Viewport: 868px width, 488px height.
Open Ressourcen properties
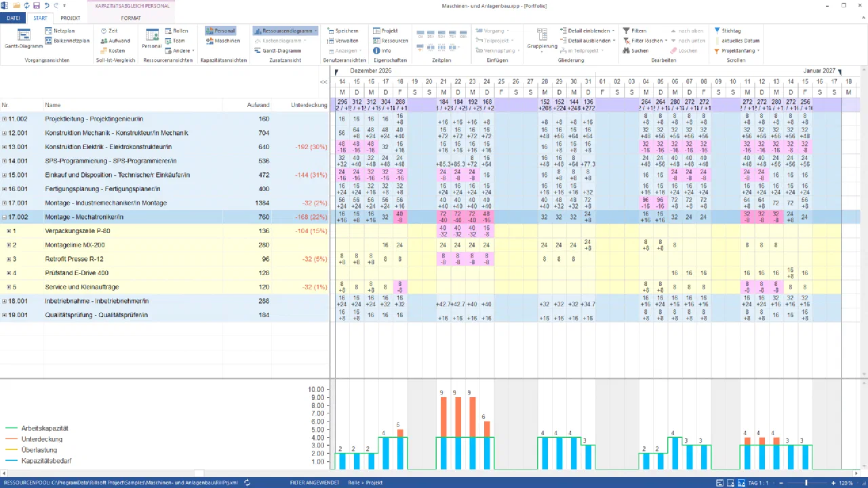391,41
